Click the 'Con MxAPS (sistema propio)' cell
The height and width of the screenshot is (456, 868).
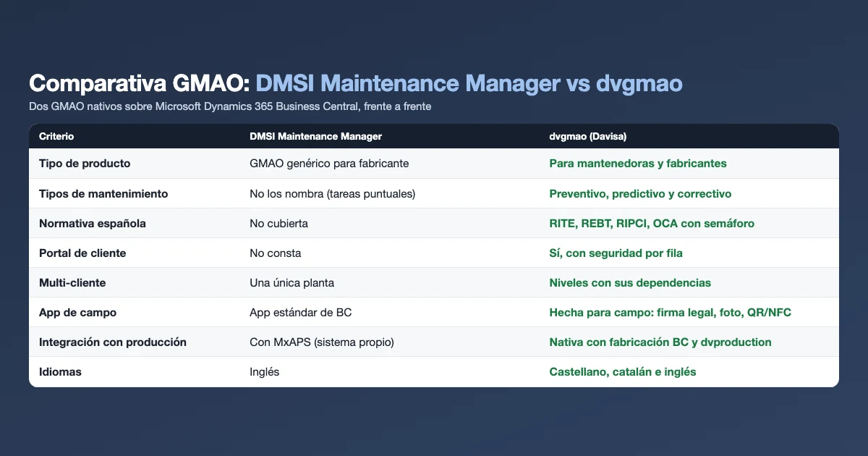pyautogui.click(x=321, y=342)
